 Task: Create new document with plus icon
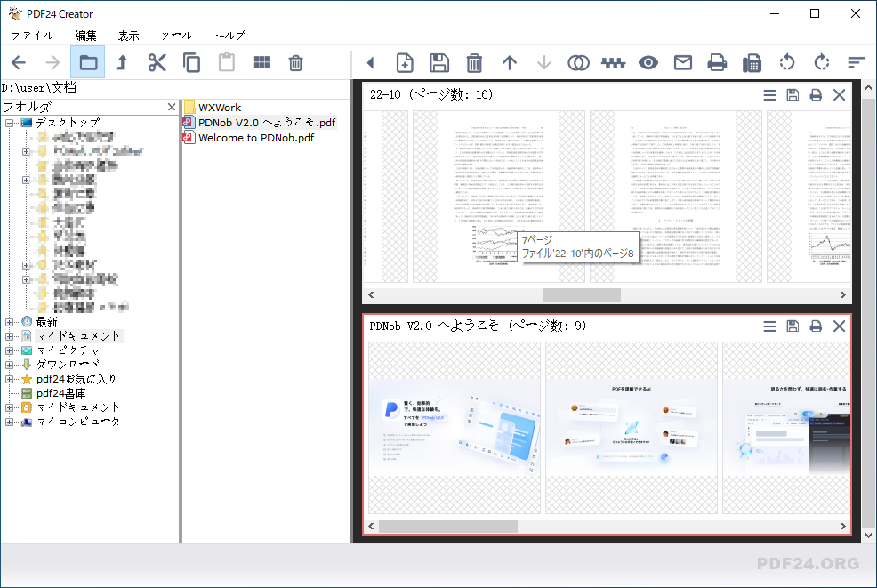(405, 62)
